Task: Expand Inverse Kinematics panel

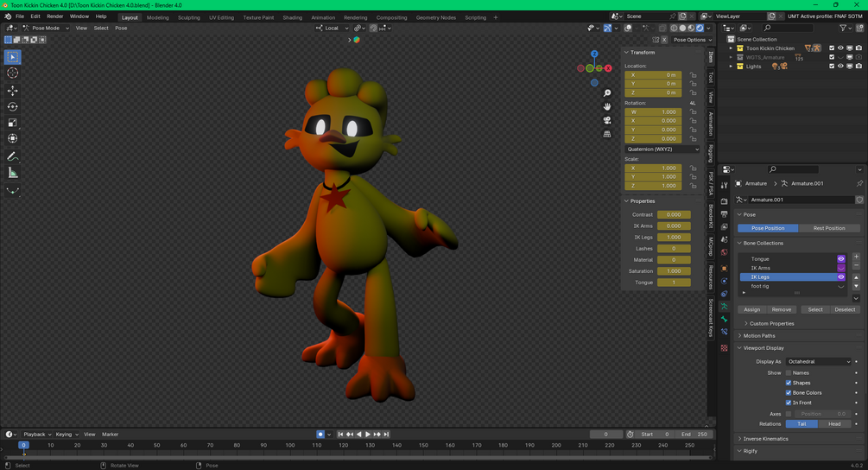Action: point(765,439)
